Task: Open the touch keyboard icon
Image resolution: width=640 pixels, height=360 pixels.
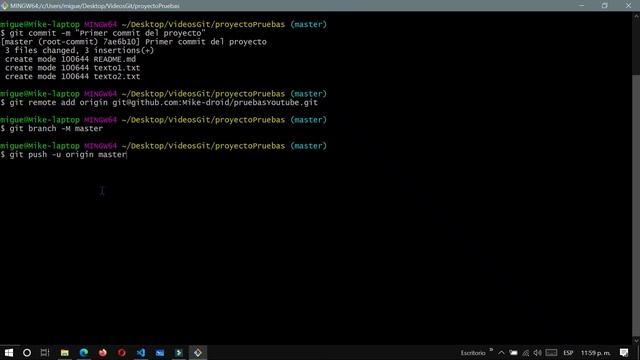Action: pos(551,353)
